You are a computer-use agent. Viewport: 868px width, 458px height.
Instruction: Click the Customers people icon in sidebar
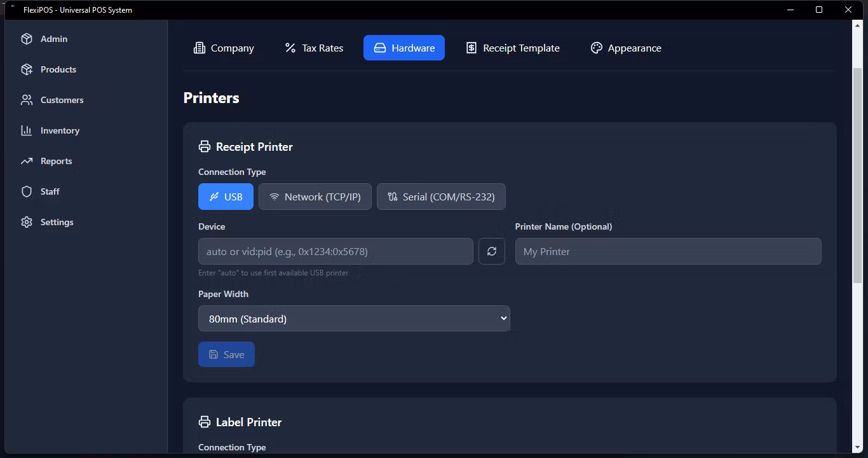click(x=27, y=100)
